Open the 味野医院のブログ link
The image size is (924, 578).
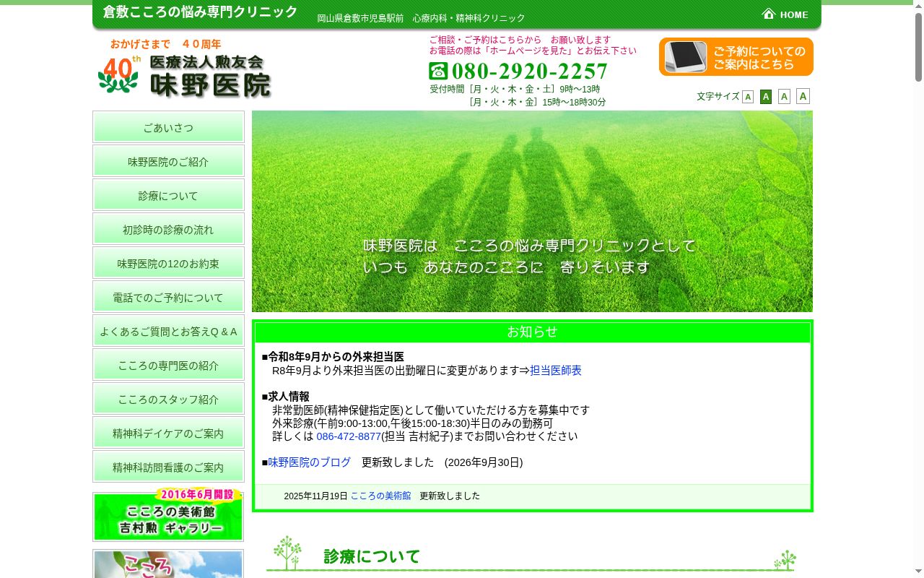tap(310, 462)
